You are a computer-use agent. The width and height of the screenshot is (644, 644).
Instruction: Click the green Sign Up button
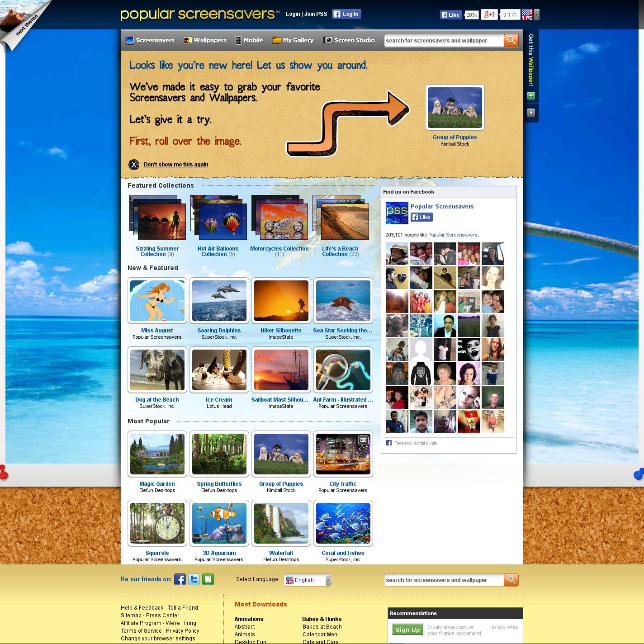(x=408, y=630)
